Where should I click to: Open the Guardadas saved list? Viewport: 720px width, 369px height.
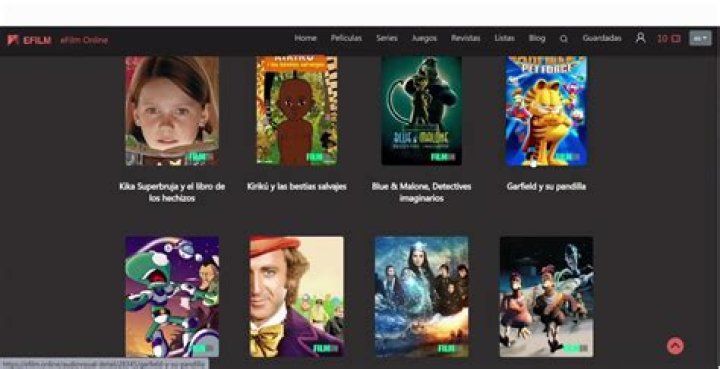[x=602, y=38]
